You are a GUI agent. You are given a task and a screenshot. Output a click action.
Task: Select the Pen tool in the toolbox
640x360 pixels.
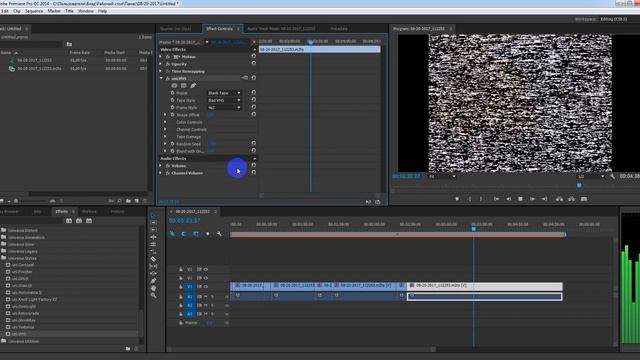pyautogui.click(x=153, y=281)
